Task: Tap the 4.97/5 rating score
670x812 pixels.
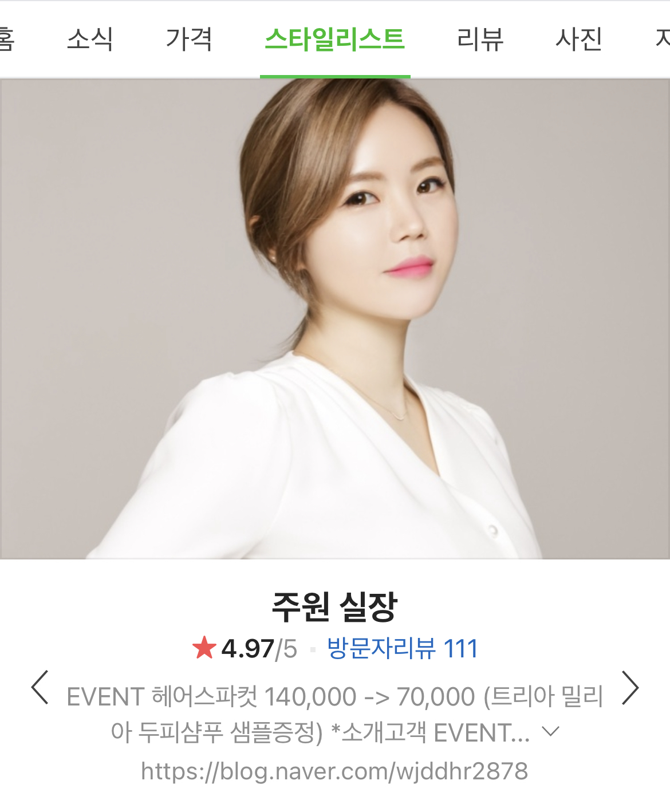Action: (259, 648)
